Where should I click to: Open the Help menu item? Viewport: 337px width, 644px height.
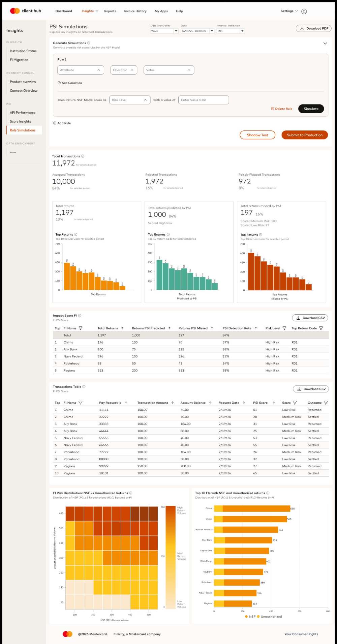[179, 11]
